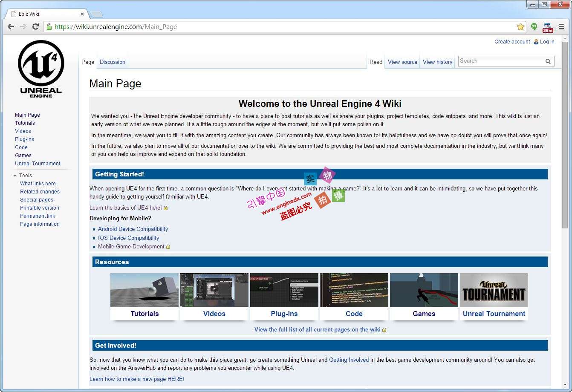Open the calendar extension icon showing 26m
This screenshot has height=392, width=572.
(x=547, y=27)
